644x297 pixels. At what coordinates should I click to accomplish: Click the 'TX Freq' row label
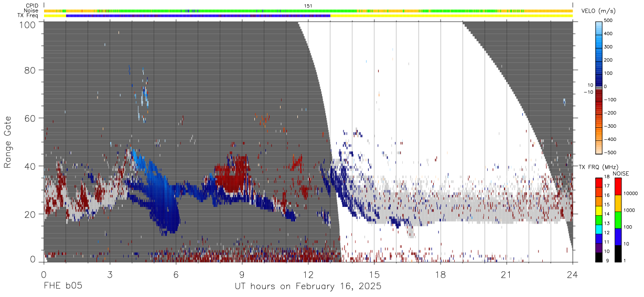[28, 16]
